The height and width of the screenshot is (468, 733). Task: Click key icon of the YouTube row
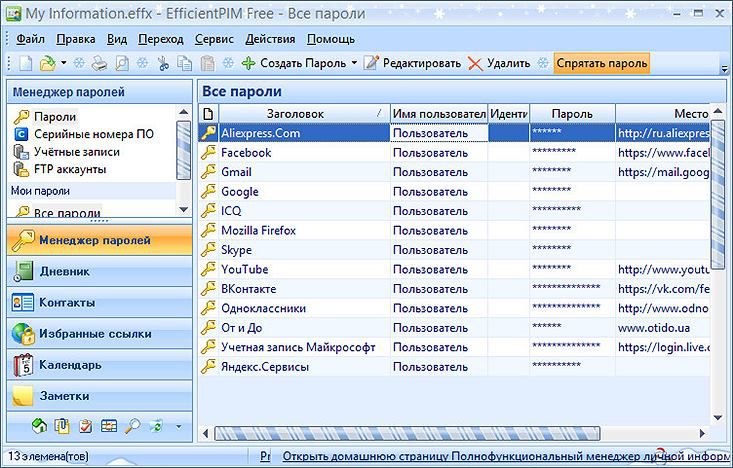[208, 269]
